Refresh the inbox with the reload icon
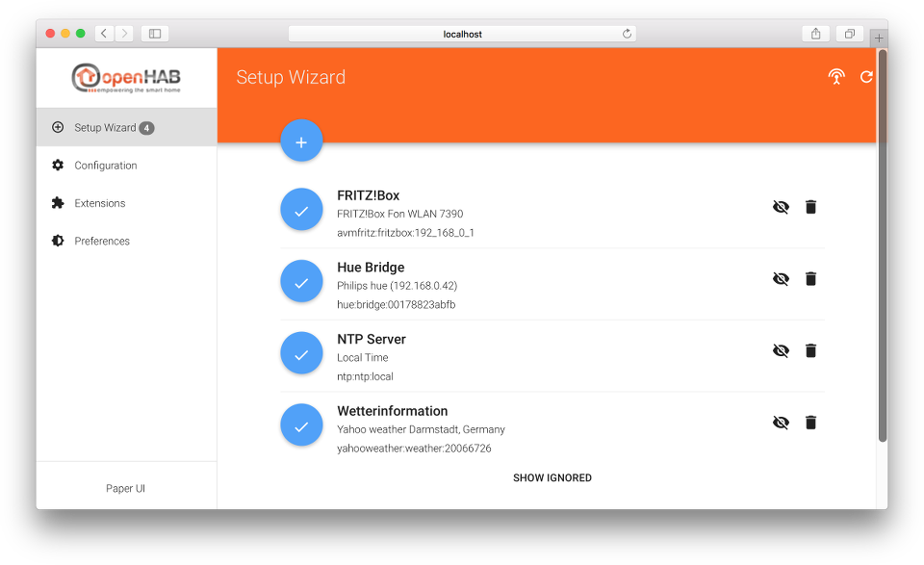Screen dimensions: 924x565 [866, 77]
